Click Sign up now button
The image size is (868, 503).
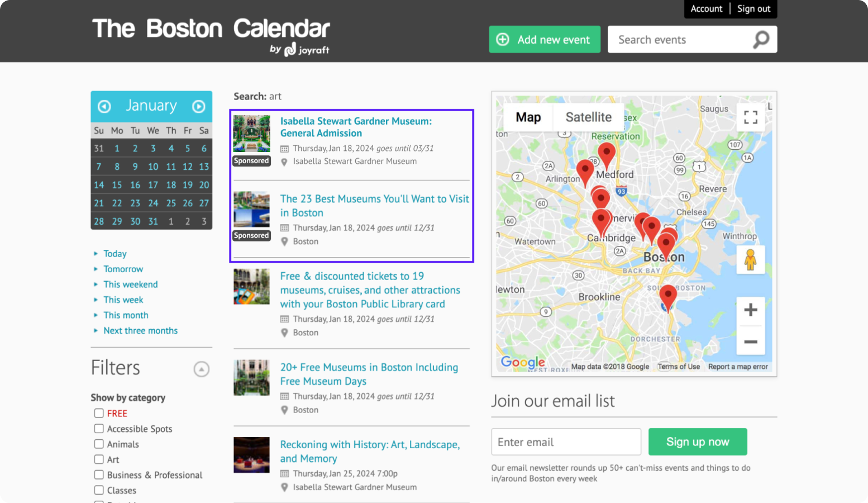(697, 442)
